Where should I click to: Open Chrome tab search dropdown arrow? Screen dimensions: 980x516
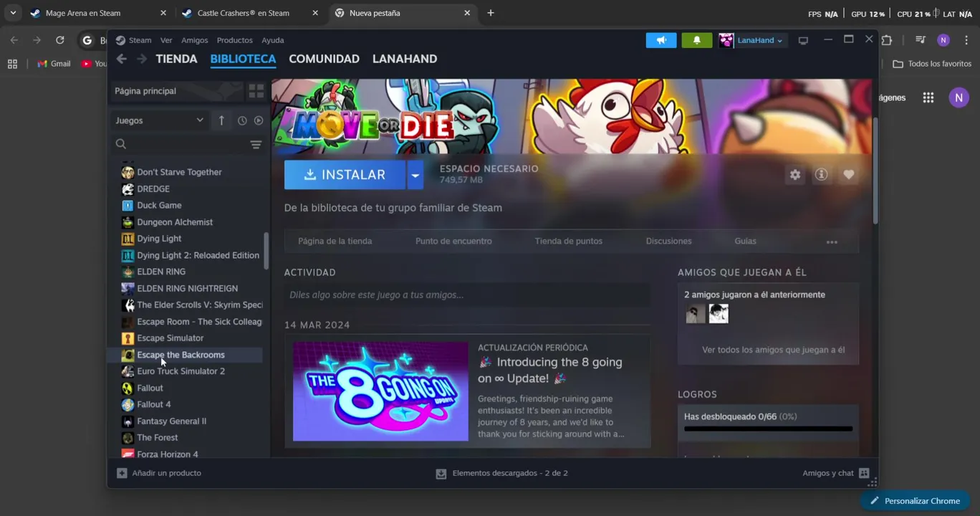click(x=13, y=13)
